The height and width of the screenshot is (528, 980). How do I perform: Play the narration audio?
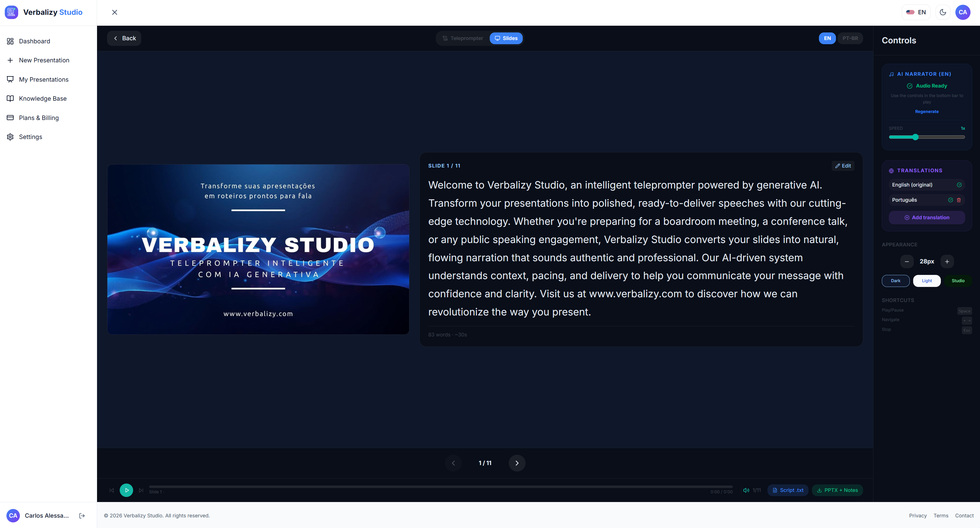pos(126,490)
